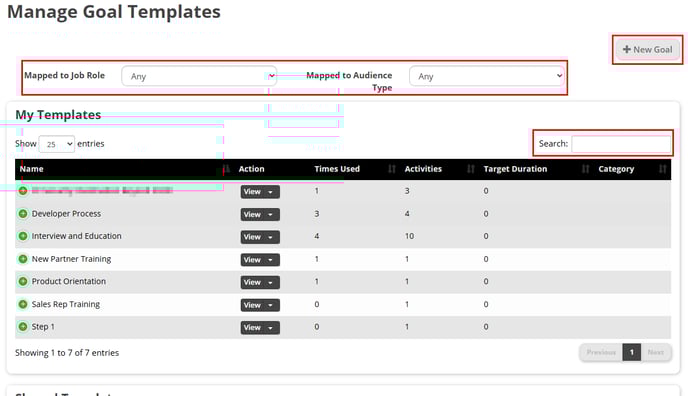Change the Show entries count dropdown
688x396 pixels.
coord(57,144)
